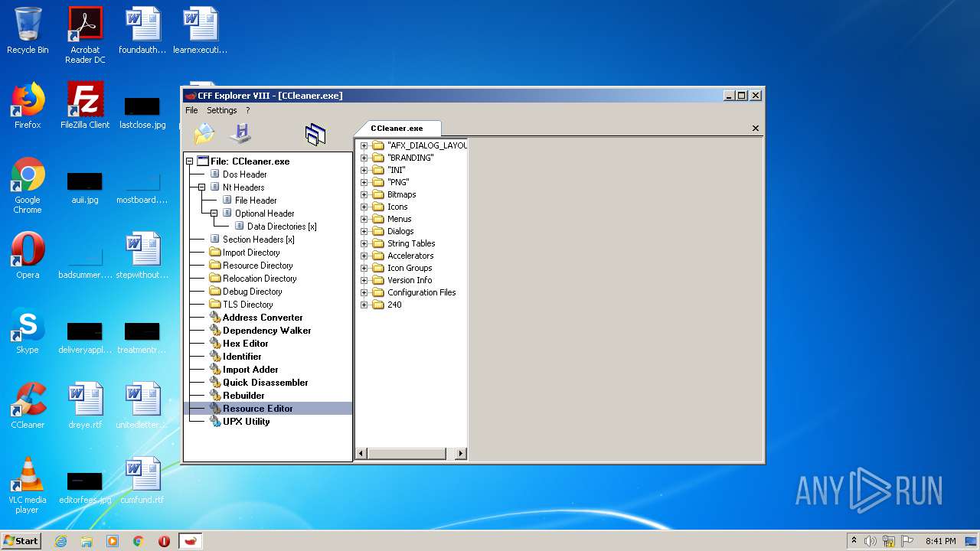Switch to CCleaner.exe tab
980x551 pixels.
(x=397, y=129)
